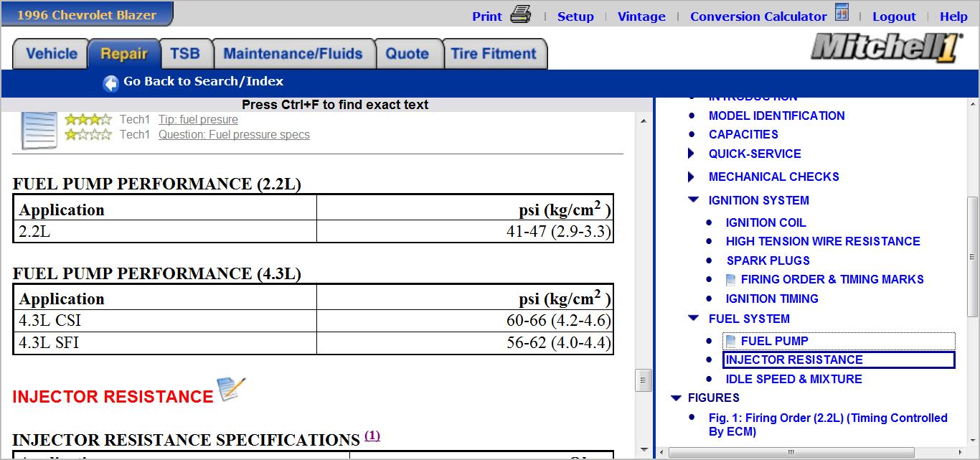Image resolution: width=980 pixels, height=460 pixels.
Task: Click the 41-47 (2.9-3.3) value cell
Action: point(465,232)
